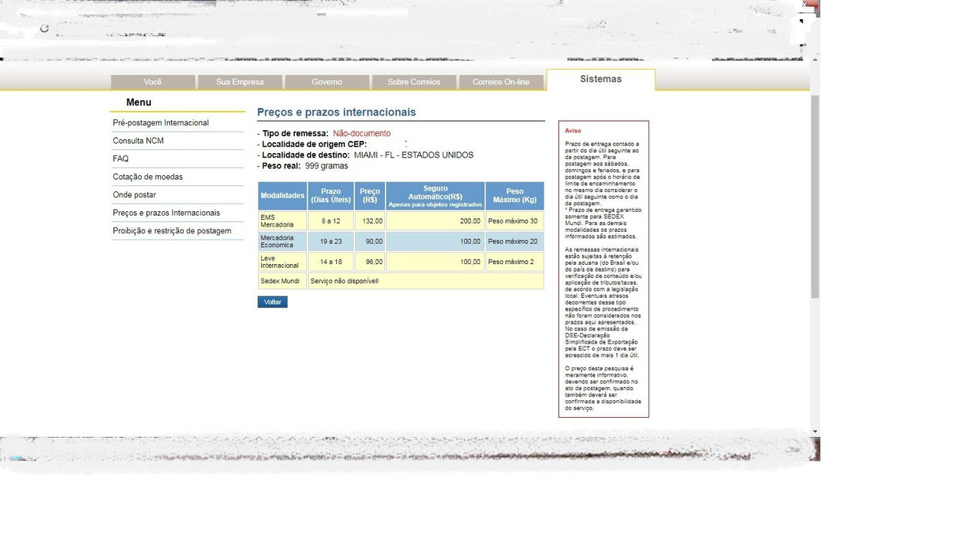The width and height of the screenshot is (980, 551).
Task: Select the Sedex Mundi row label
Action: click(283, 281)
